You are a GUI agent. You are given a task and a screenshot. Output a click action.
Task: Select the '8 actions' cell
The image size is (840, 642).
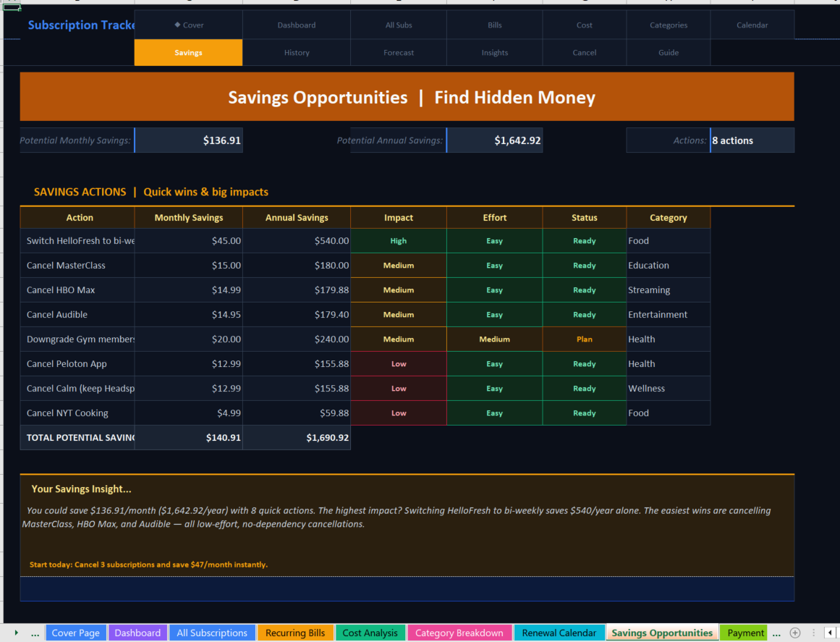click(752, 140)
